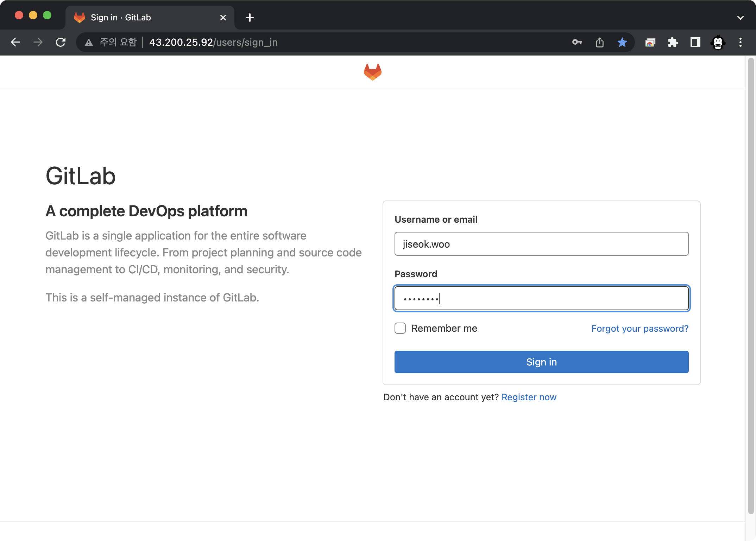Click the Username or email field
Image resolution: width=756 pixels, height=541 pixels.
click(x=541, y=244)
